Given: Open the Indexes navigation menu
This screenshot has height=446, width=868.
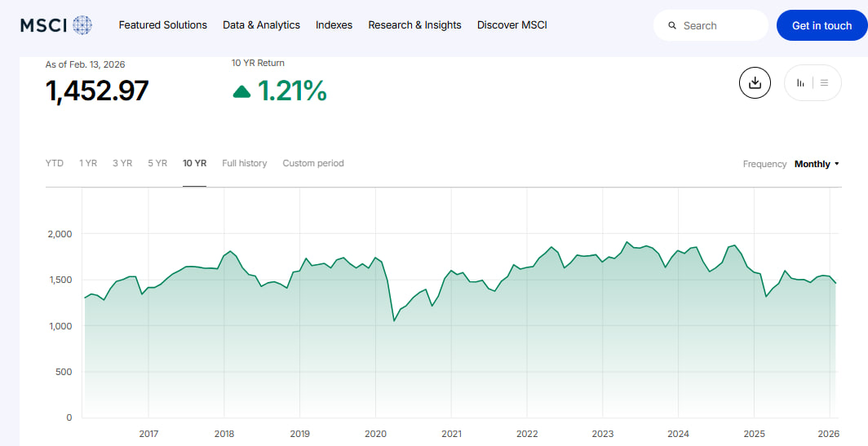Looking at the screenshot, I should (x=334, y=25).
